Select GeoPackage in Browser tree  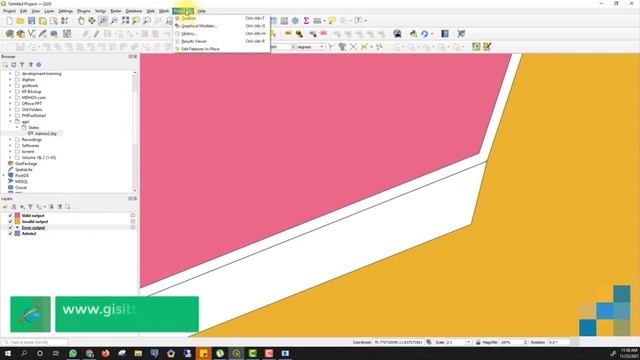26,164
